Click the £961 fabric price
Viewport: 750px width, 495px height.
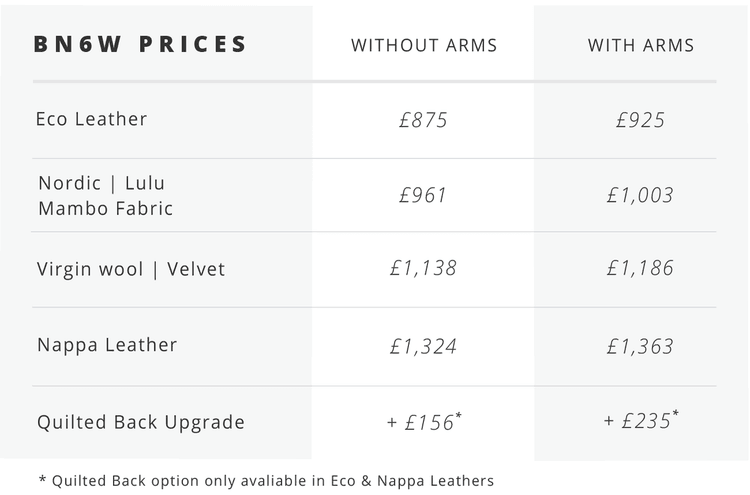[x=423, y=195]
